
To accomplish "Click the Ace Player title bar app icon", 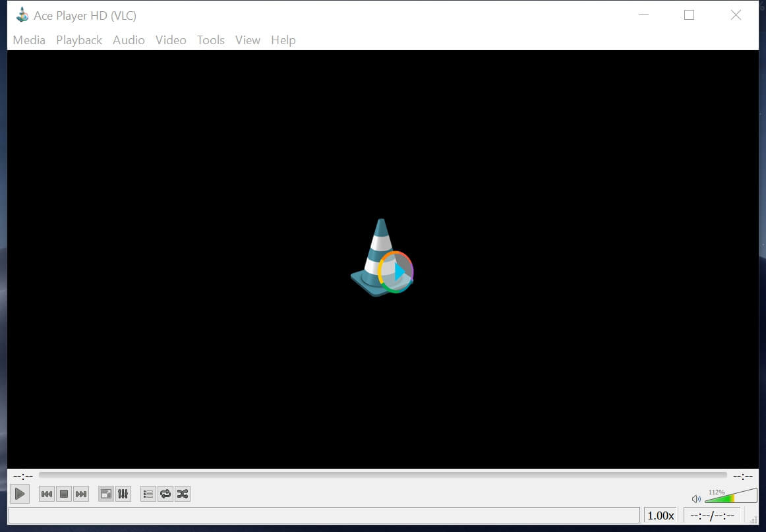I will (x=22, y=15).
